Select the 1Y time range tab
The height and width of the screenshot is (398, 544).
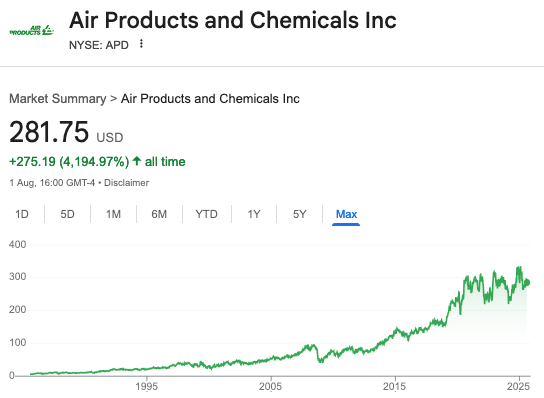(x=254, y=214)
